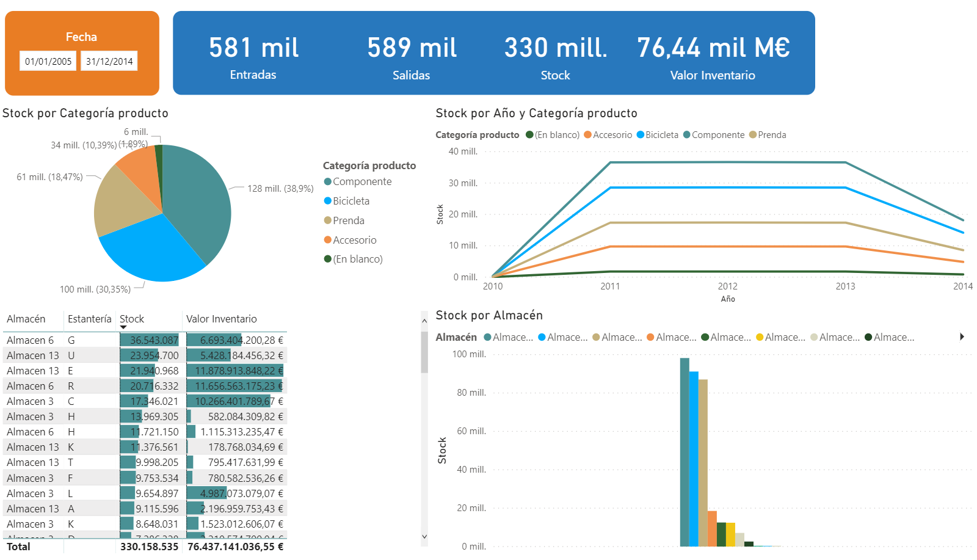Image resolution: width=977 pixels, height=560 pixels.
Task: Click the Bicicleta pie legend entry
Action: pos(347,201)
